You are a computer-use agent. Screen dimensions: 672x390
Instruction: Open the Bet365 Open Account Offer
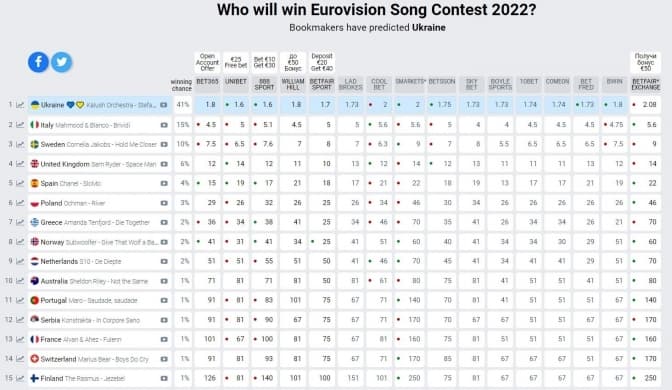point(207,63)
